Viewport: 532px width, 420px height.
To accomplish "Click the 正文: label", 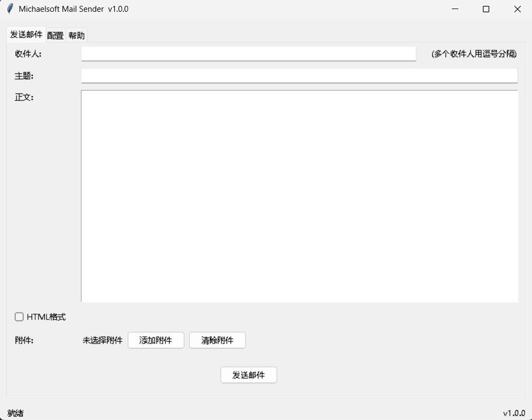I will click(x=24, y=97).
